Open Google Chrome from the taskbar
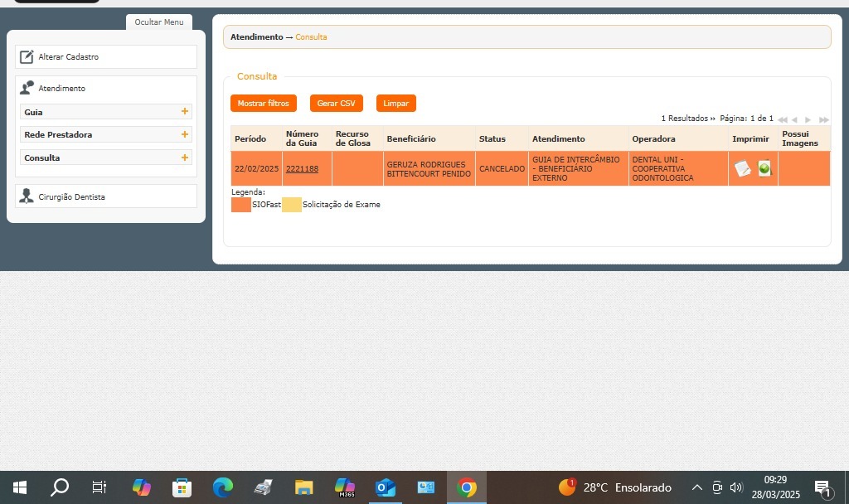 click(x=467, y=487)
